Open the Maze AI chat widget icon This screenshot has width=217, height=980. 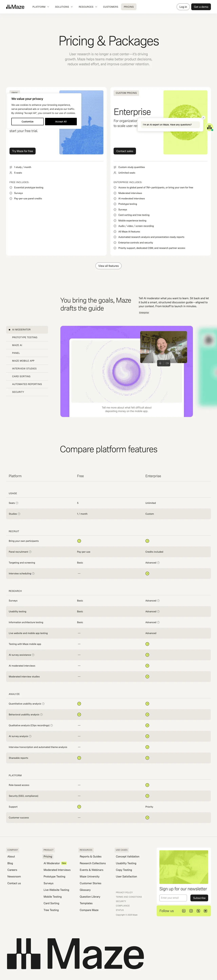point(209,127)
